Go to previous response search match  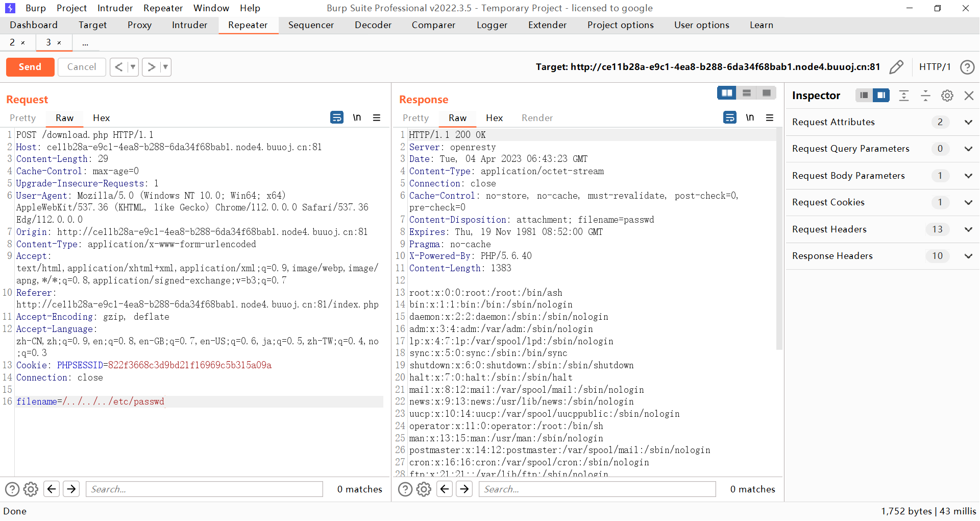coord(445,489)
